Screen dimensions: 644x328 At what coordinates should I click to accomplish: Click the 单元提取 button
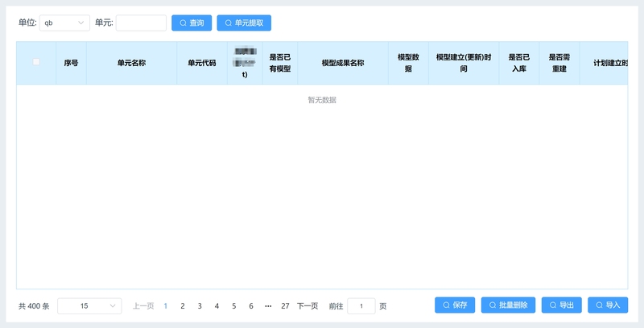(x=244, y=23)
